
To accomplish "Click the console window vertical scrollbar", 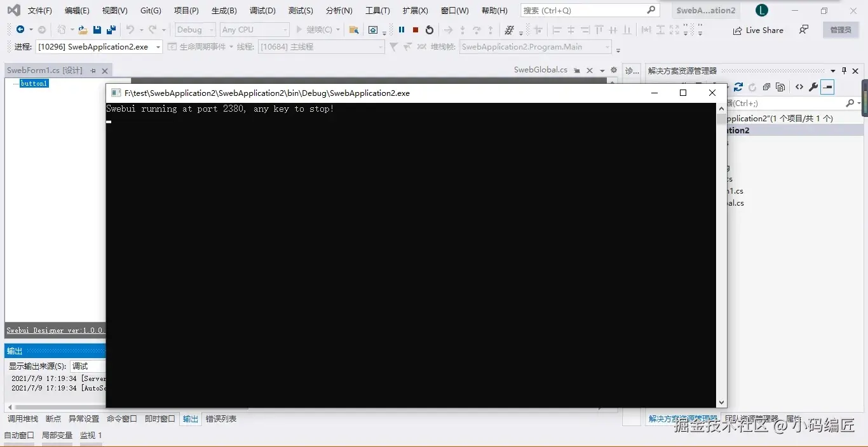I will pyautogui.click(x=721, y=255).
